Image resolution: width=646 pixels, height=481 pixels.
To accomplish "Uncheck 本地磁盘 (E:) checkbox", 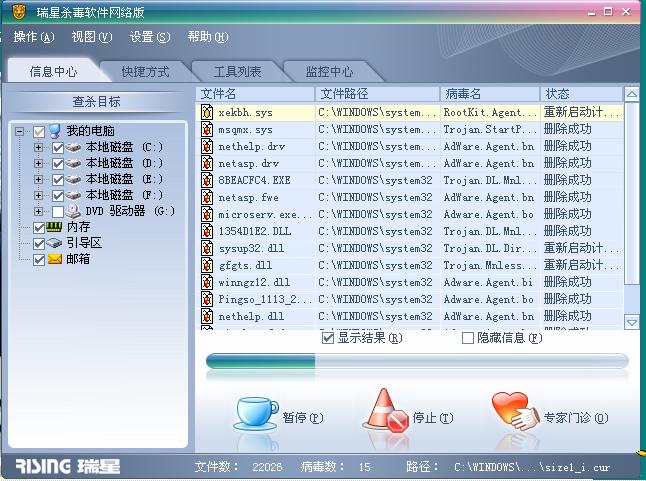I will point(58,180).
